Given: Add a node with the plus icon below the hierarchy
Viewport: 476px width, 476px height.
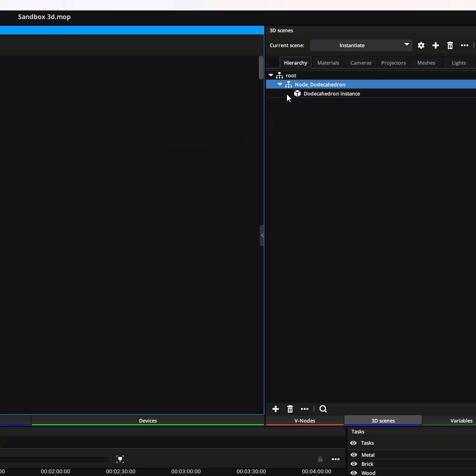Looking at the screenshot, I should (276, 409).
